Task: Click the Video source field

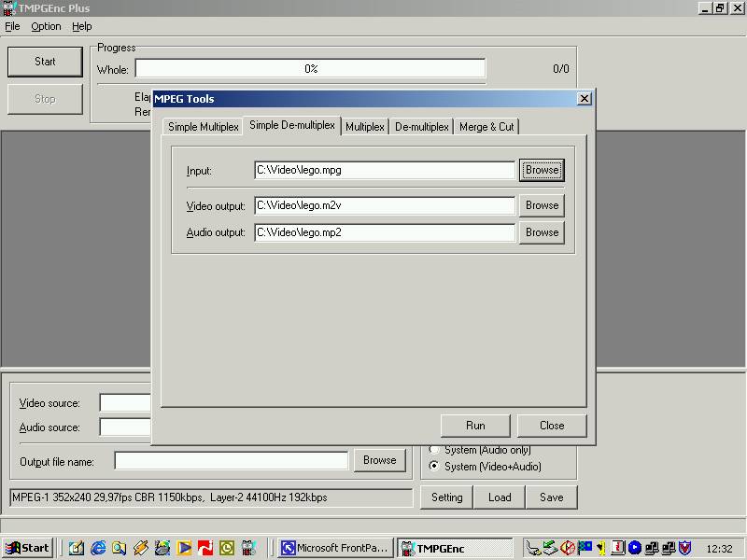Action: 125,403
